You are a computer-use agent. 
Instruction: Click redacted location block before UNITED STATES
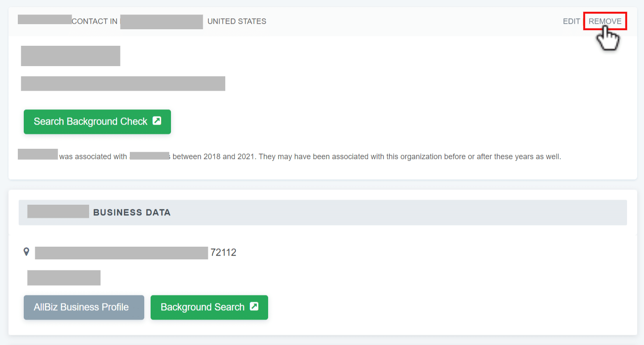pyautogui.click(x=161, y=22)
